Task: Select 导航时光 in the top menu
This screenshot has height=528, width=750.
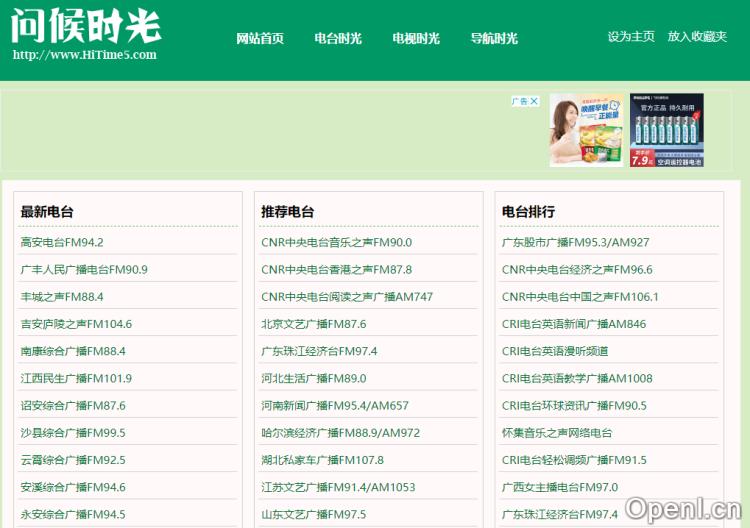Action: (x=494, y=39)
